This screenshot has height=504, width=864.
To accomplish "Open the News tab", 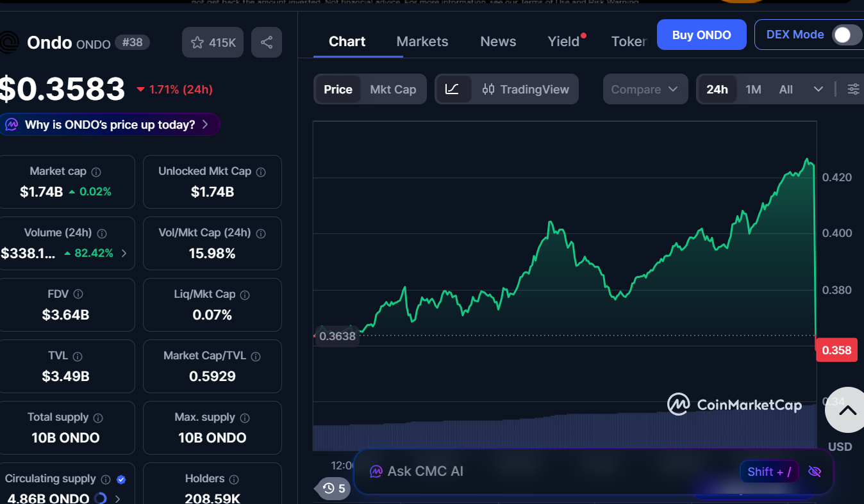I will pos(498,42).
